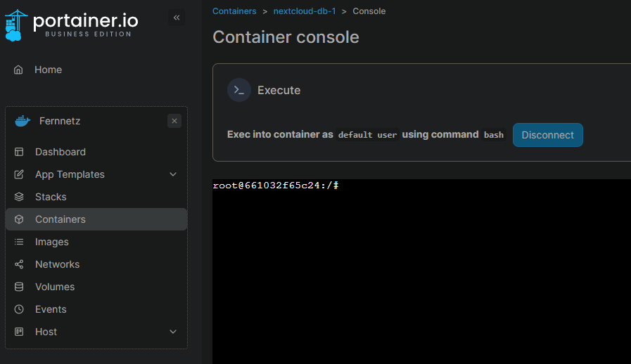Viewport: 631px width, 364px height.
Task: Click the Networks share icon
Action: (20, 264)
